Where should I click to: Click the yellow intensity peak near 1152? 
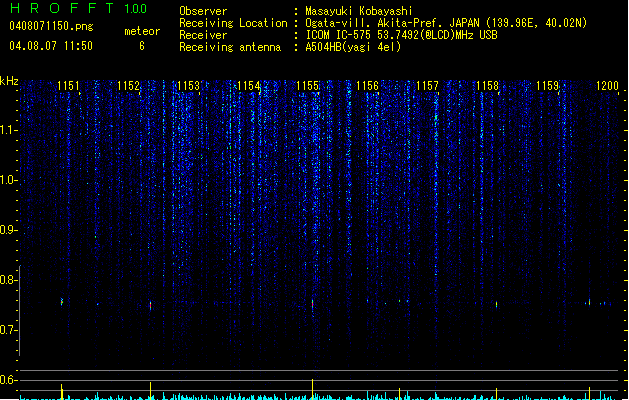(150, 391)
